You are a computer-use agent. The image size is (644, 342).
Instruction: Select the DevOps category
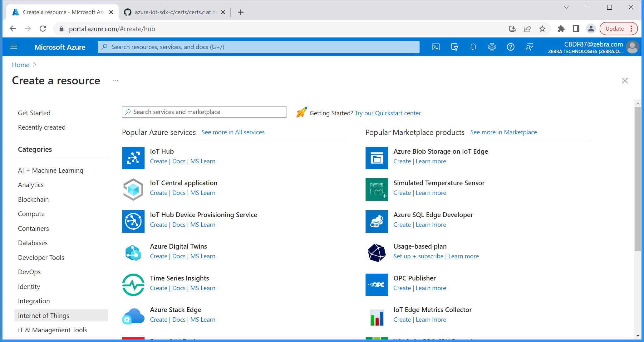[x=29, y=272]
